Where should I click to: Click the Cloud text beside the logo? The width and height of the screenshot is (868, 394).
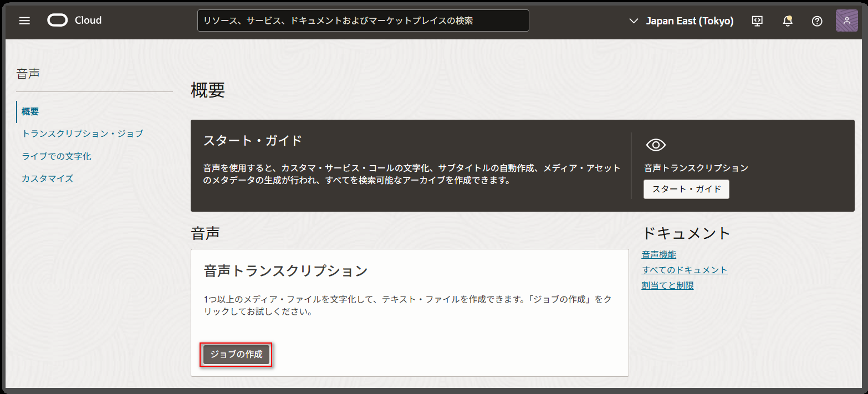[88, 21]
